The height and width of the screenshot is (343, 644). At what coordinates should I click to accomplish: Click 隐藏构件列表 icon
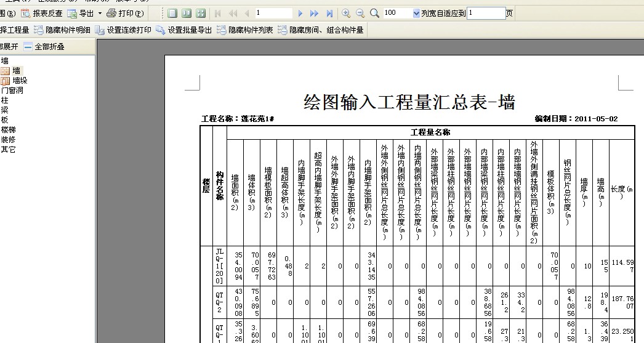(222, 30)
